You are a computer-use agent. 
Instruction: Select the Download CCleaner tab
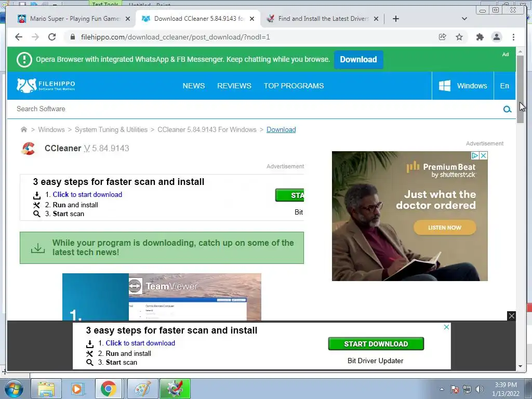pos(198,19)
